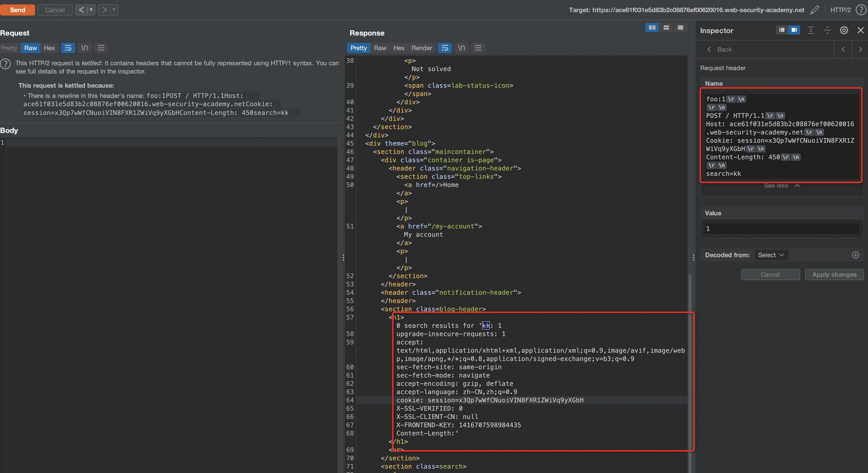Viewport: 868px width, 473px height.
Task: Open Response panel hamburger menu
Action: pos(478,48)
